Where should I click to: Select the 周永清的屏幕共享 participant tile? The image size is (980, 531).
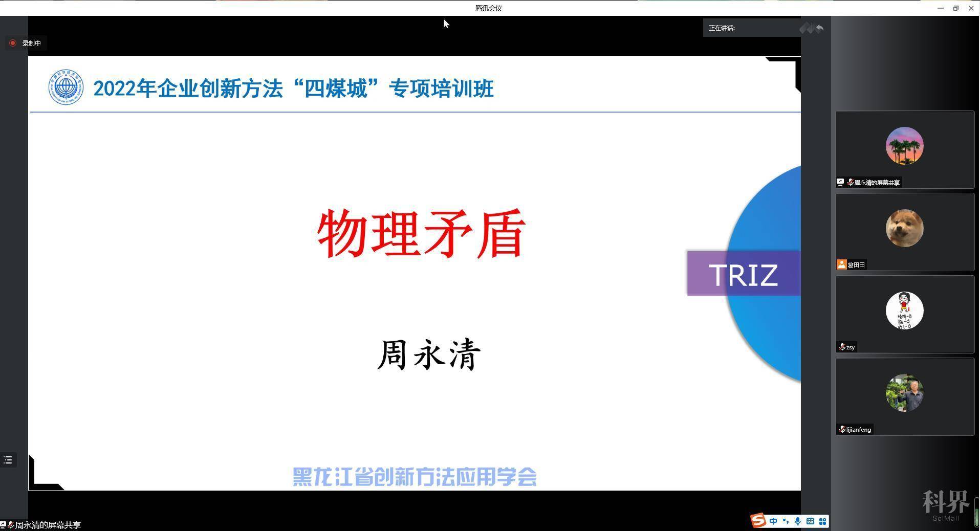point(904,149)
